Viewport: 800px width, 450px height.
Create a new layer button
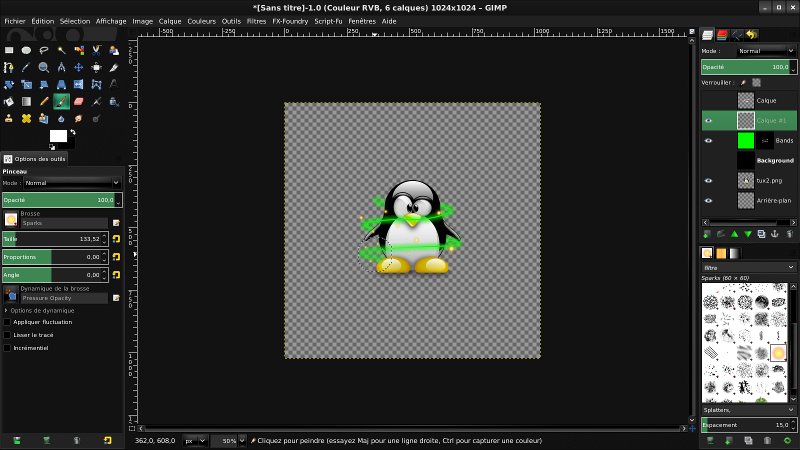coord(707,234)
